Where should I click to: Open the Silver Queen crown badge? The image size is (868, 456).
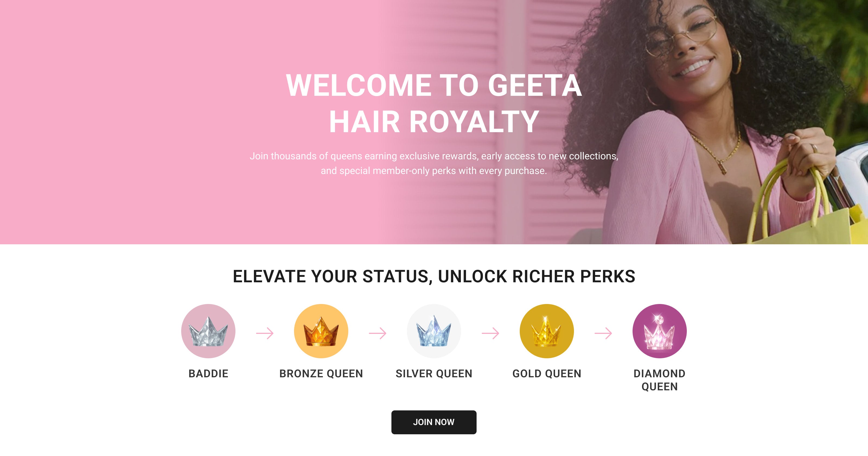(434, 331)
